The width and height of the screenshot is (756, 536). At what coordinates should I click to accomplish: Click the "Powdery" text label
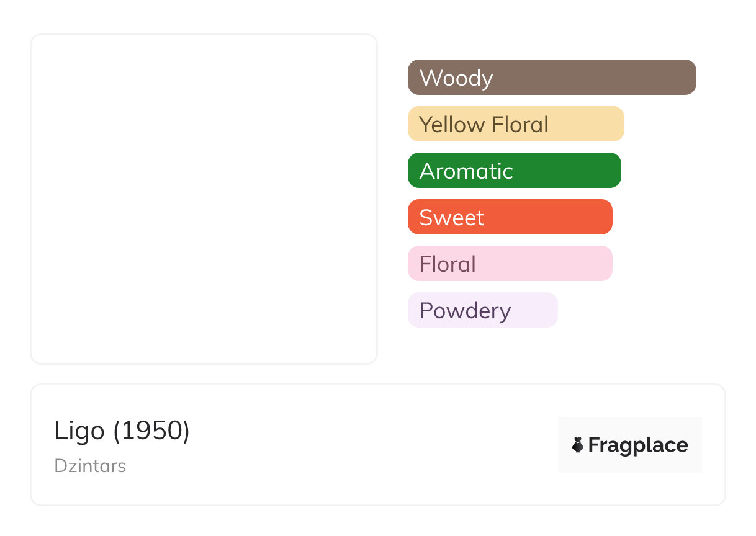click(465, 311)
